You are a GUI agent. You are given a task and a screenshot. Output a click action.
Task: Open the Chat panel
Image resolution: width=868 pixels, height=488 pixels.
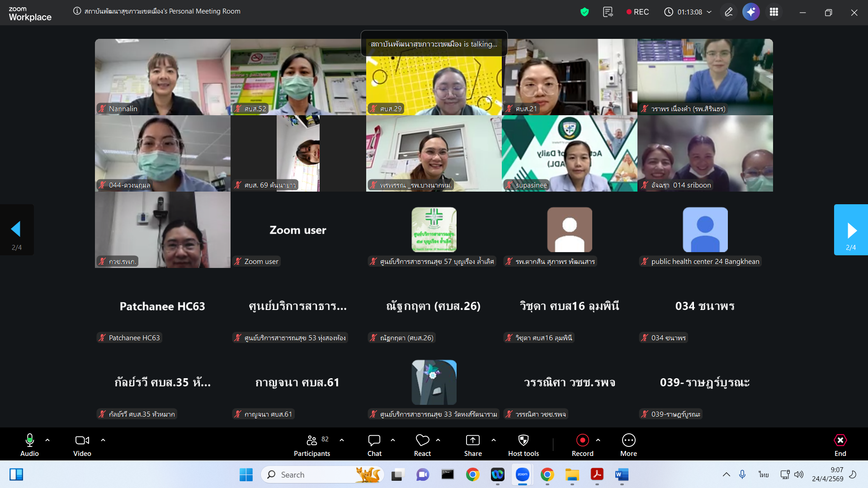[x=374, y=441]
